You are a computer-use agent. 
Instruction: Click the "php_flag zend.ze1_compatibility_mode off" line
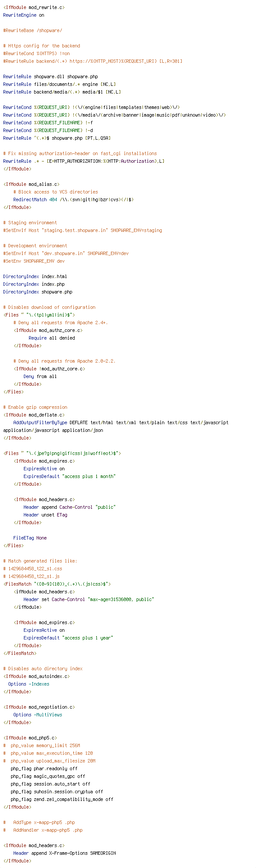[x=62, y=799]
